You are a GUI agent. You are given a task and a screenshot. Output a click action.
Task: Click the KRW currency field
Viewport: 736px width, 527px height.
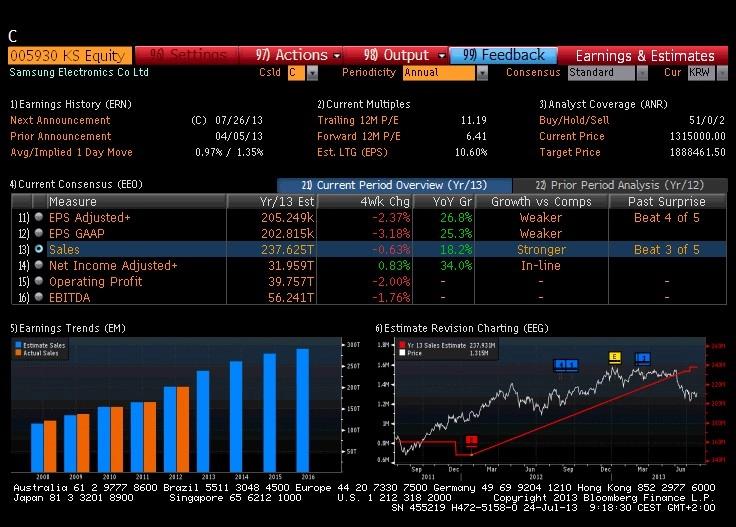(x=702, y=73)
